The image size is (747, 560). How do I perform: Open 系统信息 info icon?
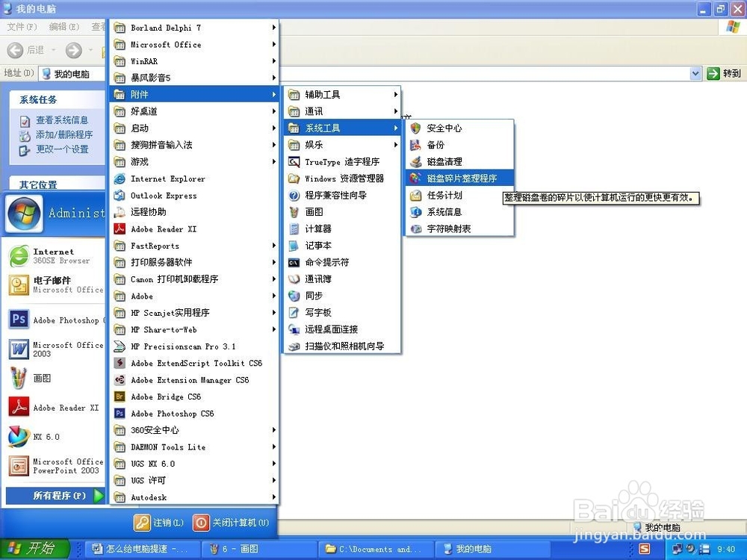(416, 212)
